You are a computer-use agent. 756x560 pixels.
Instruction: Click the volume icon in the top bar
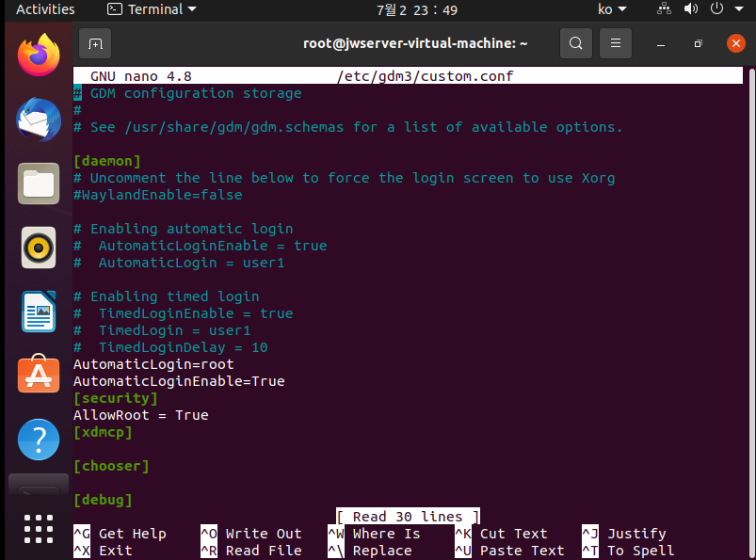tap(690, 9)
